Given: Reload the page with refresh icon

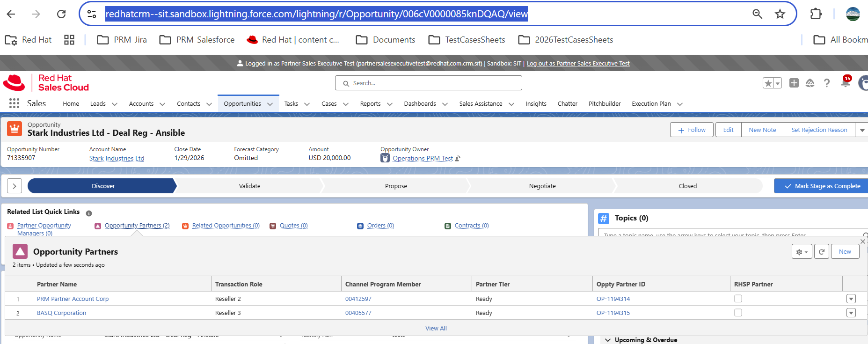Looking at the screenshot, I should pyautogui.click(x=61, y=14).
